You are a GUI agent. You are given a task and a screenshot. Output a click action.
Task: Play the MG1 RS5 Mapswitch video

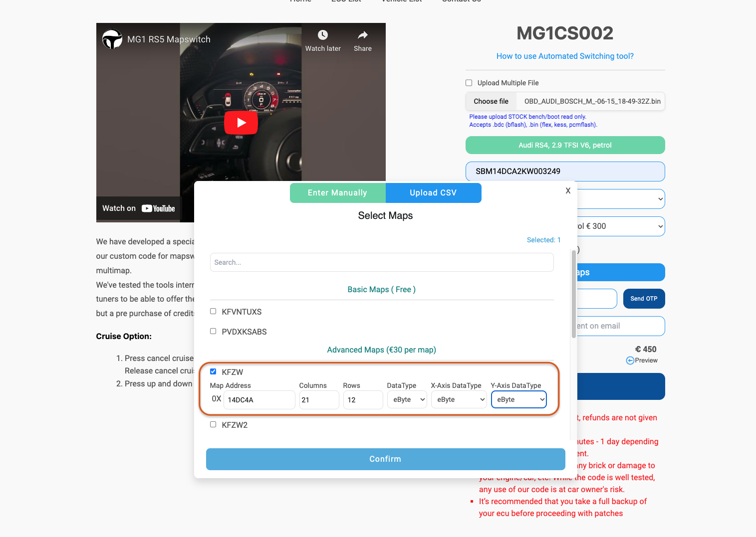click(x=241, y=123)
